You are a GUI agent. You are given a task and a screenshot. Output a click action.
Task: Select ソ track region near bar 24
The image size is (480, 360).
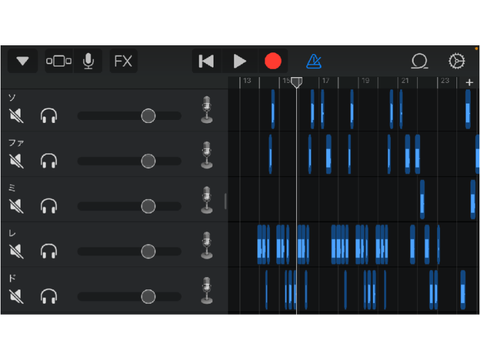[x=468, y=109]
